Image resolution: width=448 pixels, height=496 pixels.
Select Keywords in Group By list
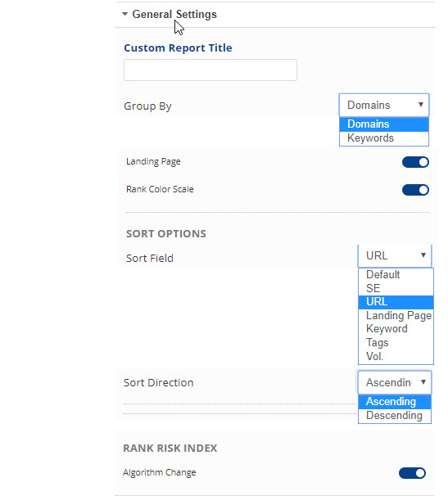point(384,138)
